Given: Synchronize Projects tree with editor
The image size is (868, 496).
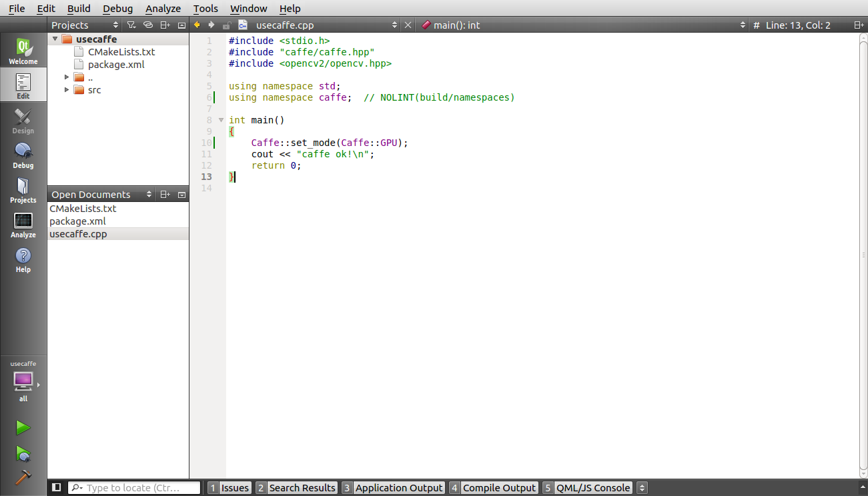Looking at the screenshot, I should pyautogui.click(x=148, y=25).
